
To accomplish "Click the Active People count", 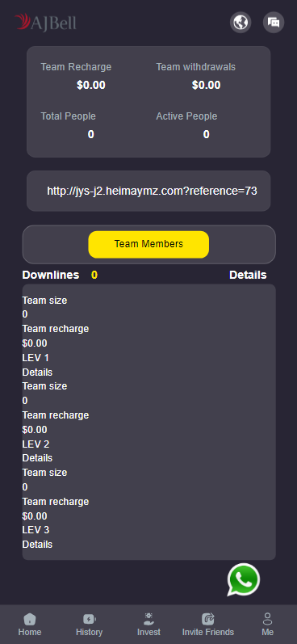I will coord(207,134).
